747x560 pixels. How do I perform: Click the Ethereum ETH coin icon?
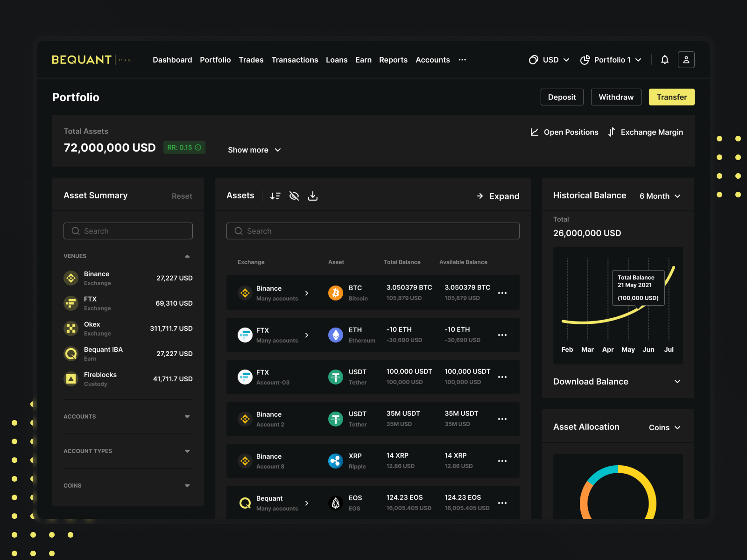pyautogui.click(x=336, y=335)
